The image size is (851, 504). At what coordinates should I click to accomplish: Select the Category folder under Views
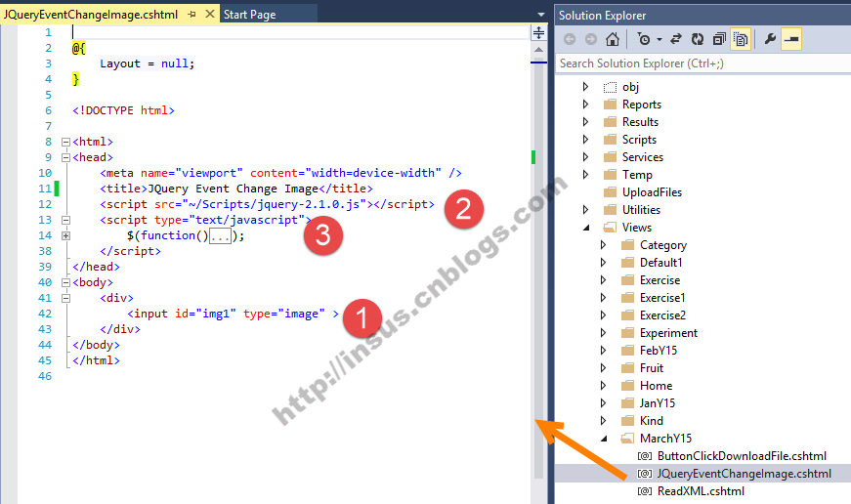click(662, 245)
